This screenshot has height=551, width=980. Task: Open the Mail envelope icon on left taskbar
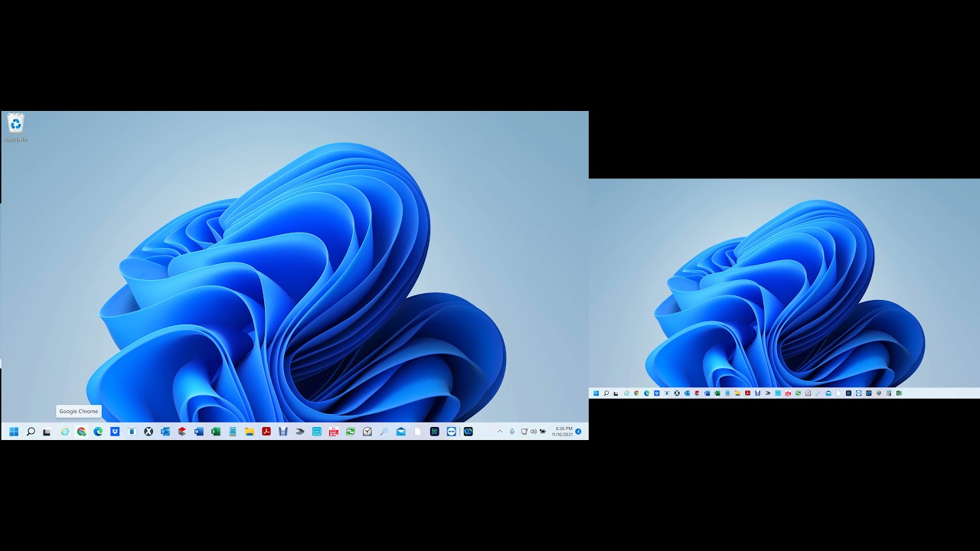click(x=401, y=432)
